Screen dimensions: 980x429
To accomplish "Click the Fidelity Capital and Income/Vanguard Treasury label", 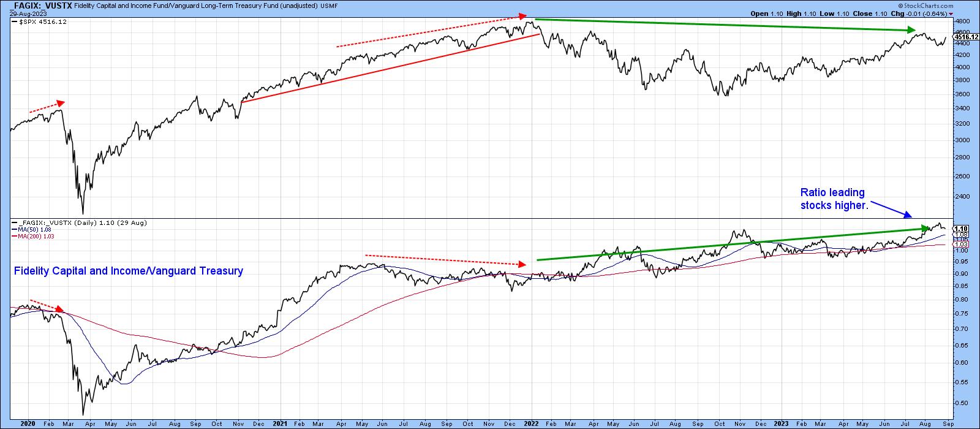I will coord(128,271).
